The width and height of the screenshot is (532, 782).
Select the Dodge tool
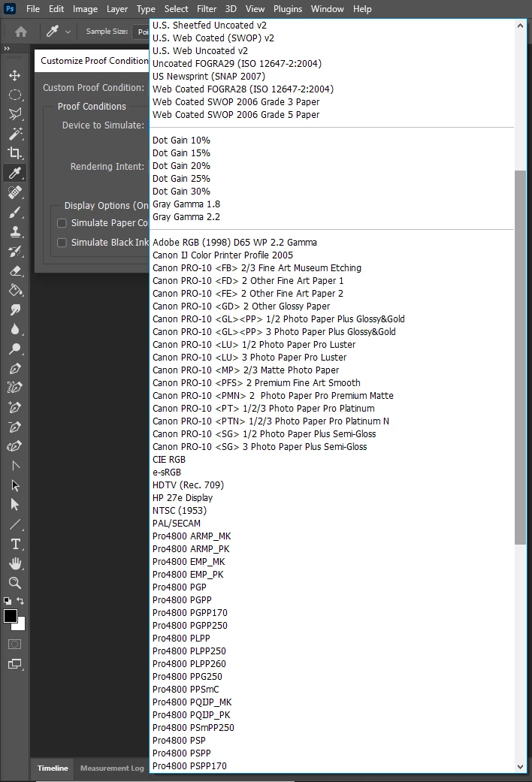[15, 349]
